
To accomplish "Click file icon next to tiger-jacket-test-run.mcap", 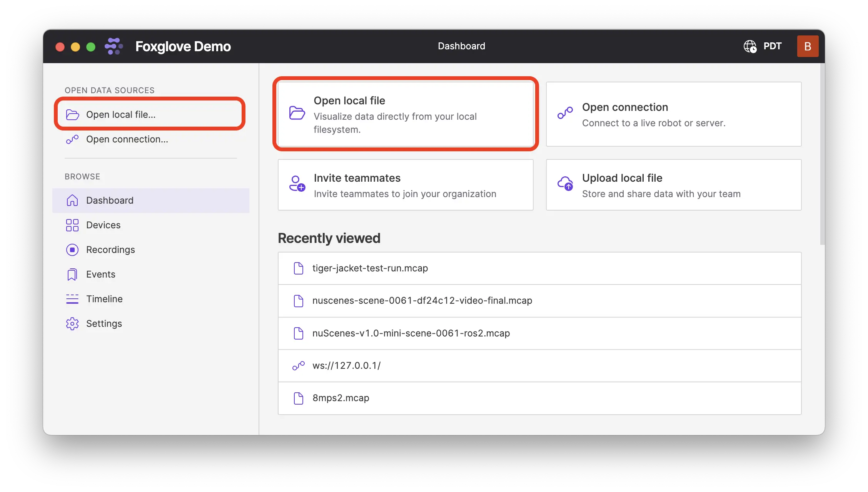I will coord(299,268).
